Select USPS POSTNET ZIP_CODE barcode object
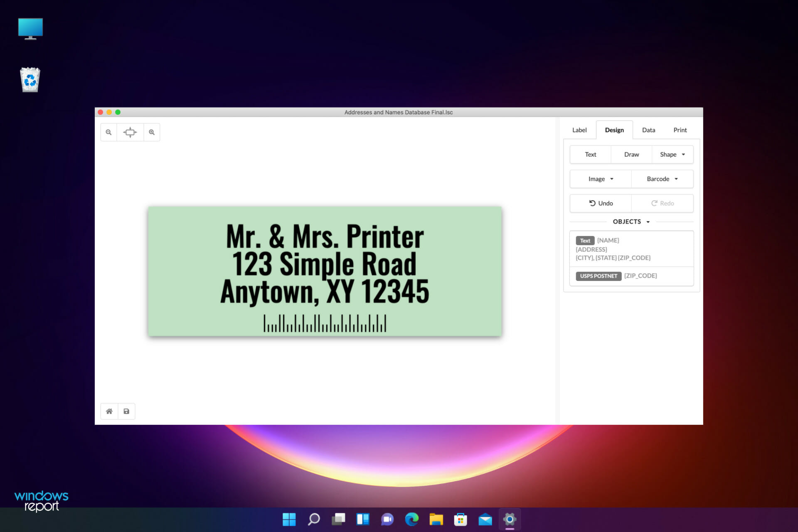 click(631, 275)
